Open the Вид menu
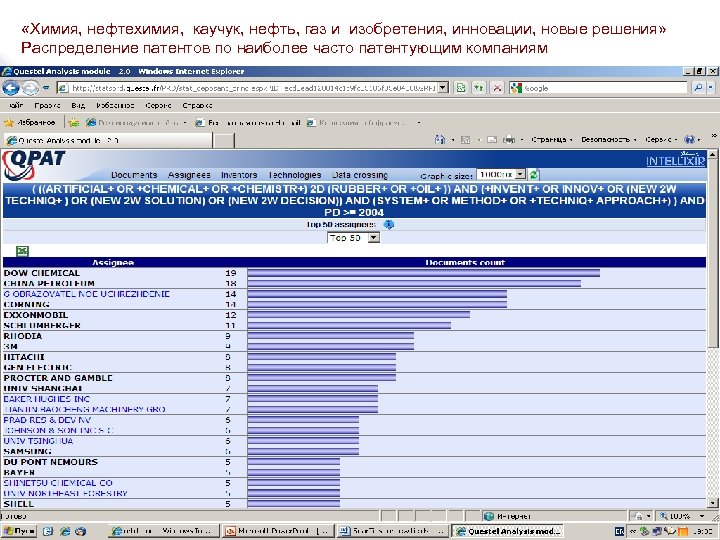 point(78,105)
